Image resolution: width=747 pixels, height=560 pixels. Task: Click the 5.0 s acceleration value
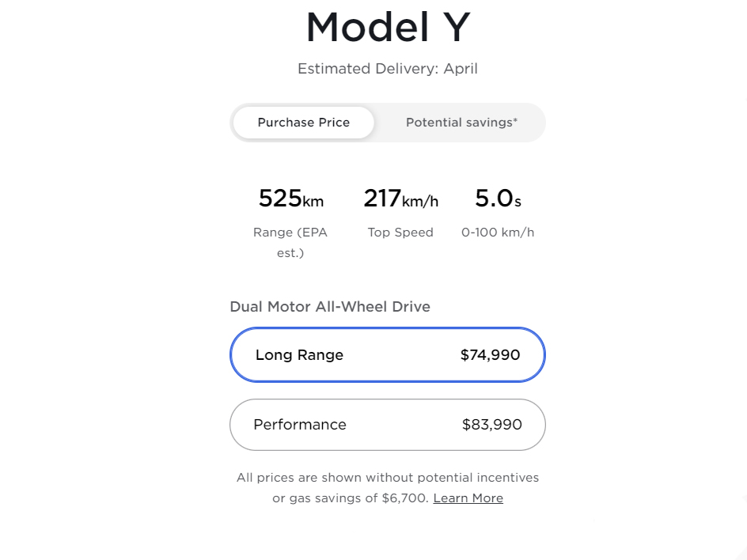(498, 199)
